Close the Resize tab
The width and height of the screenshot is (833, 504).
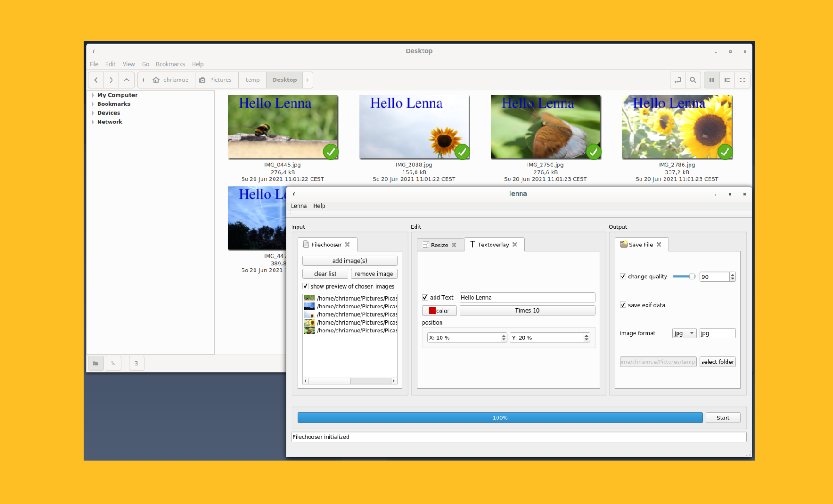[x=454, y=245]
